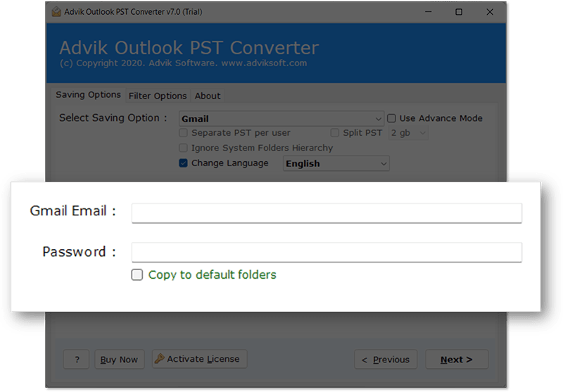Toggle Ignore System Folders Hierarchy checkbox
Viewport: 563px width, 392px height.
point(184,148)
